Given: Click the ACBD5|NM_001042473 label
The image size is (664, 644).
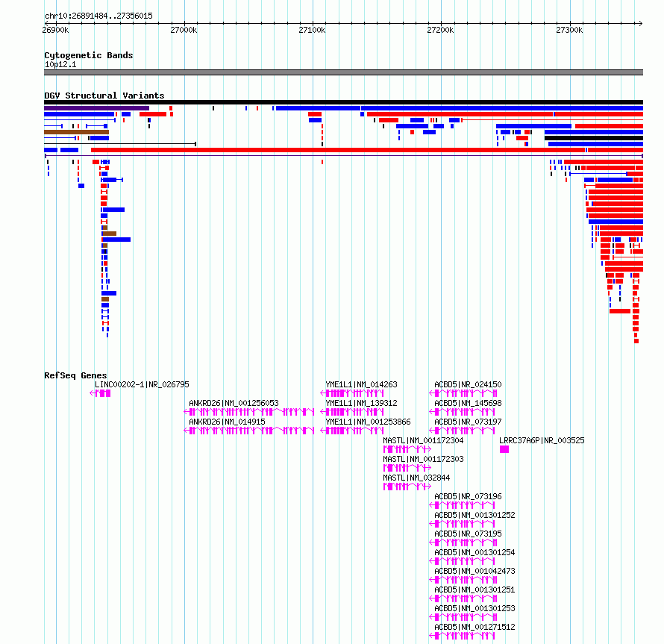Looking at the screenshot, I should [x=474, y=571].
